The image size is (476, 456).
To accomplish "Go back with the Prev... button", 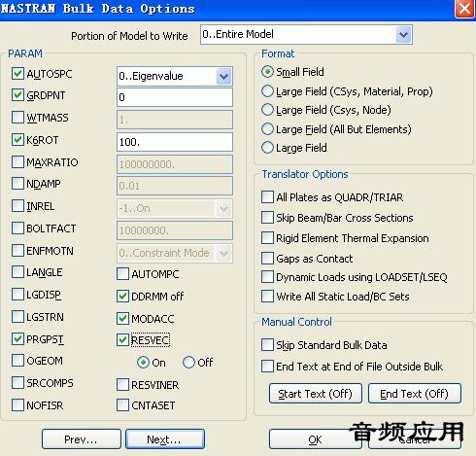I will tap(81, 439).
